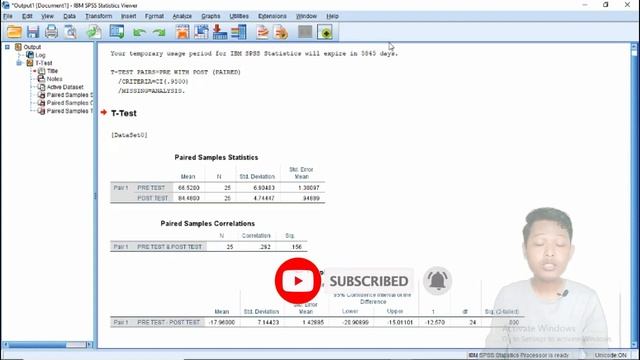
Task: Click the grayed-out square toolbar icon
Action: coord(305,32)
